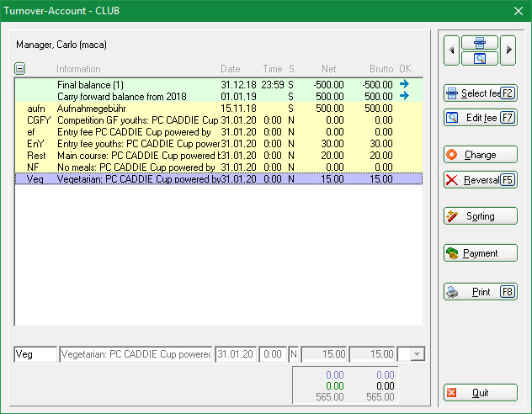Click the magnifier icon between arrows
Viewport: 532px width, 414px height.
pos(480,58)
